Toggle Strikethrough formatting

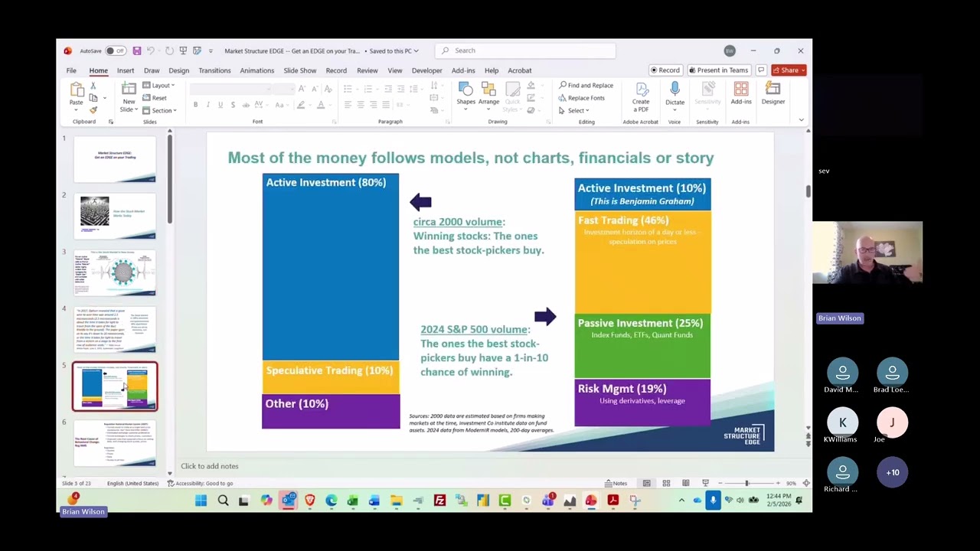coord(244,105)
